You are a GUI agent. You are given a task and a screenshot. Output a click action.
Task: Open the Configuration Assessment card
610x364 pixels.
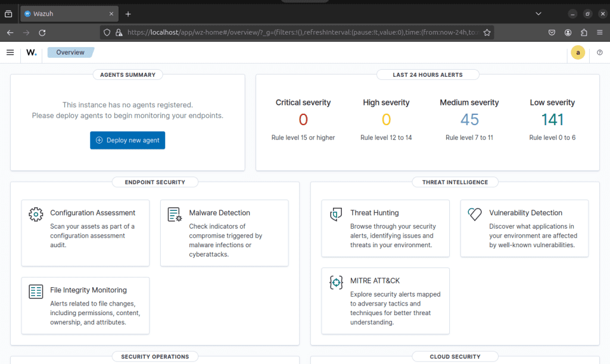click(x=85, y=233)
